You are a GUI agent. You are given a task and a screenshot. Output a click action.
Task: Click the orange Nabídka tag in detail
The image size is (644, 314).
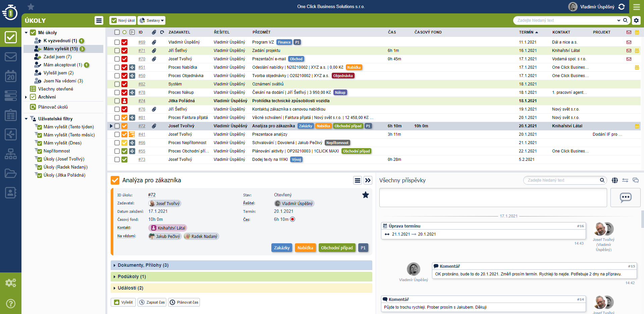305,248
